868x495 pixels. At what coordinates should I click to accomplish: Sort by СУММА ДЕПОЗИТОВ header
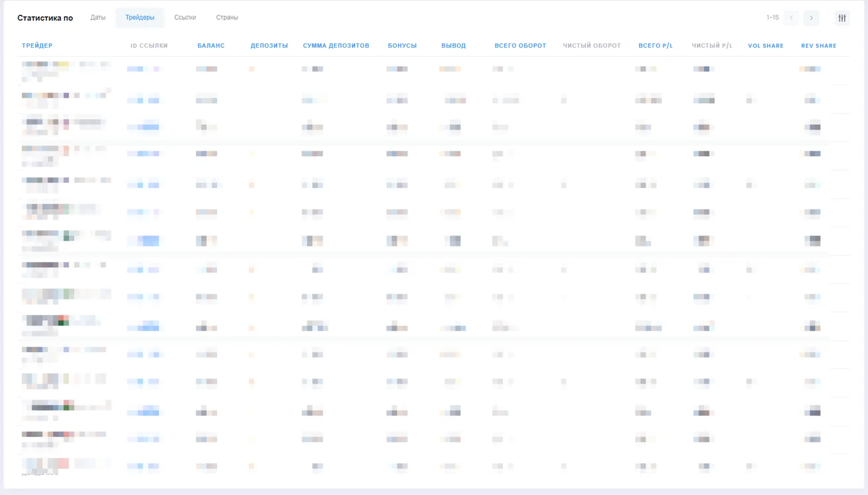(336, 46)
